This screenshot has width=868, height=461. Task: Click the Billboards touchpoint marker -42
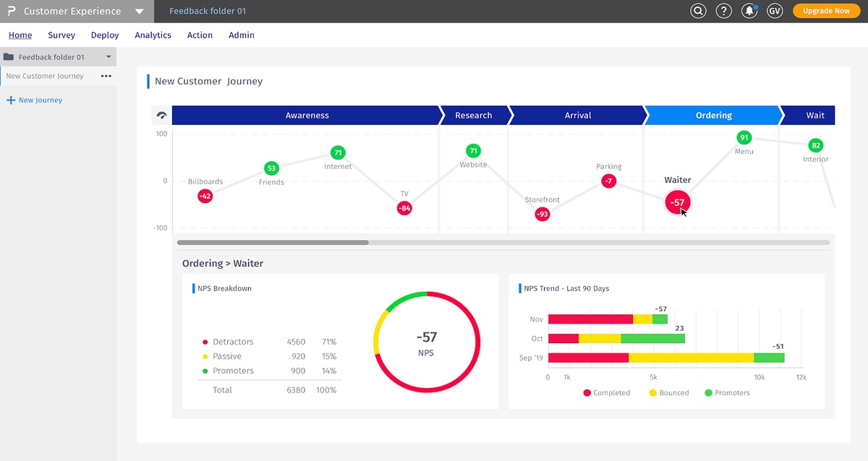(x=205, y=196)
